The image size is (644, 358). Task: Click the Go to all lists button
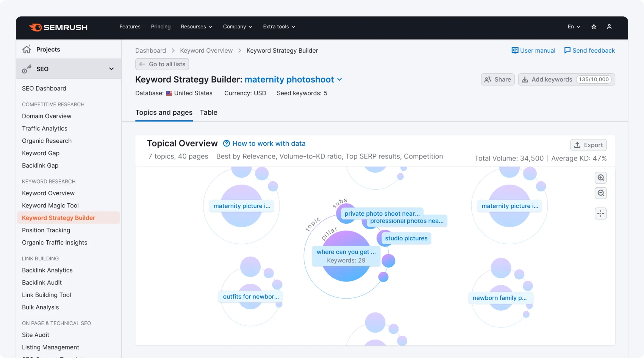[162, 64]
